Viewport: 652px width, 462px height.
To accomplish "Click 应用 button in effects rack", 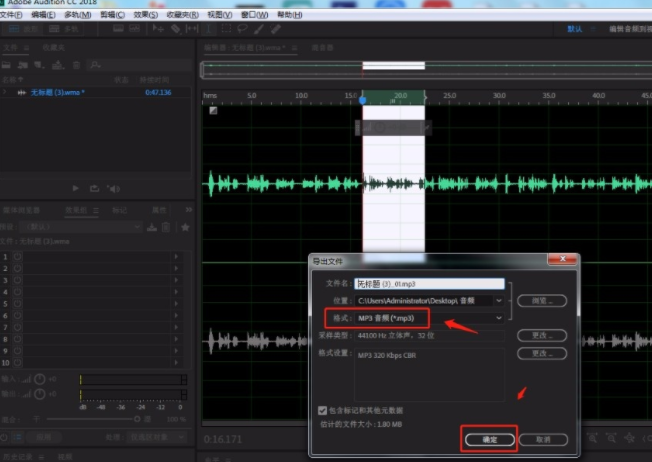I will [x=44, y=437].
